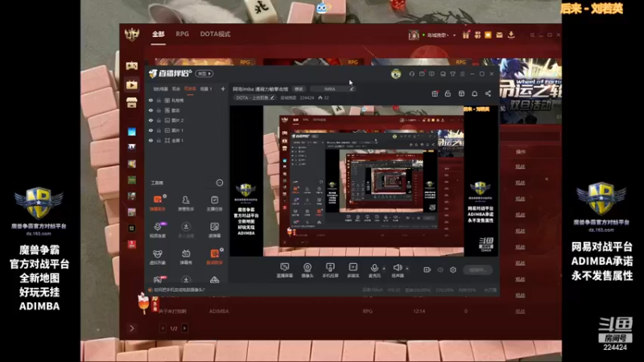Add a screen capture source (monitor icon)

point(284,270)
